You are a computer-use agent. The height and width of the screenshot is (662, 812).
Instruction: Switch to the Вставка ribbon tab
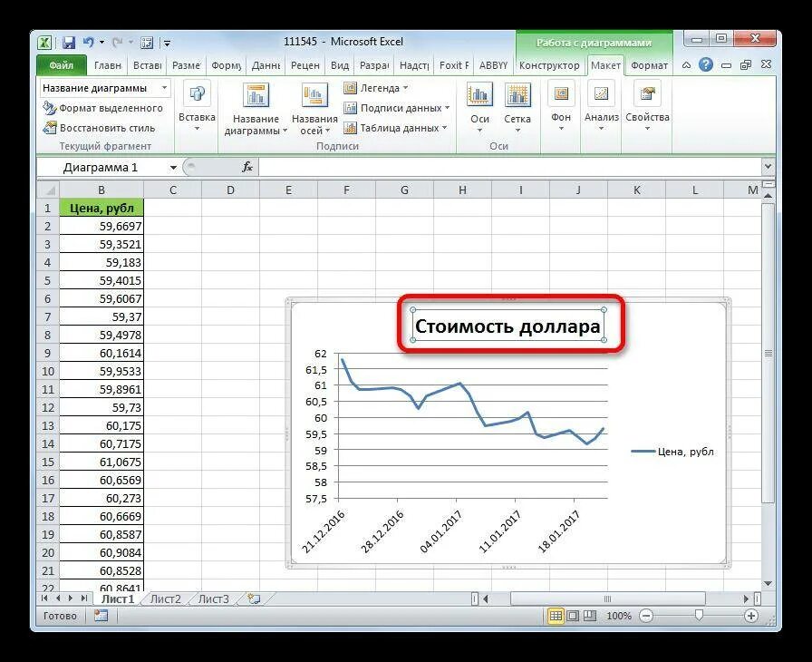pyautogui.click(x=147, y=66)
